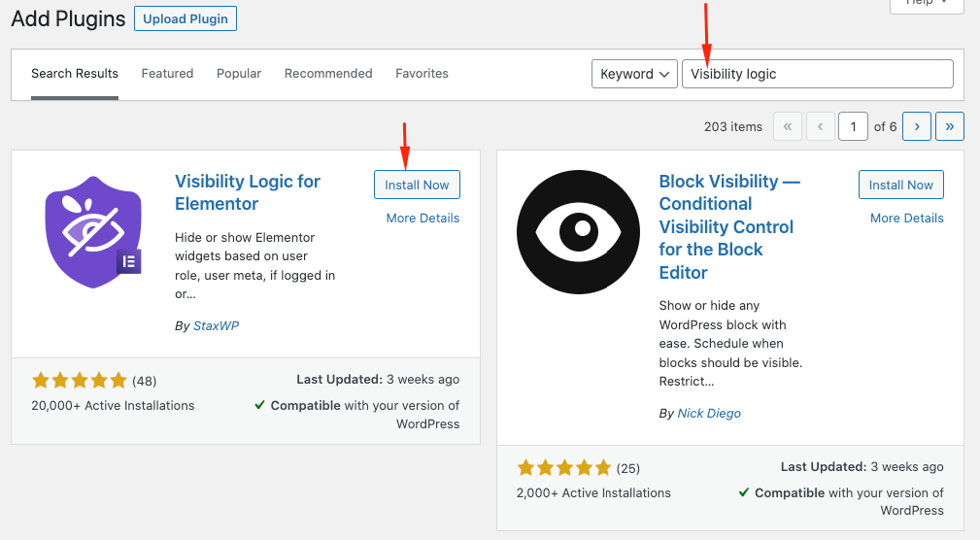Click the Visibility Logic for Elementor shield icon
The height and width of the screenshot is (540, 980).
pyautogui.click(x=93, y=232)
